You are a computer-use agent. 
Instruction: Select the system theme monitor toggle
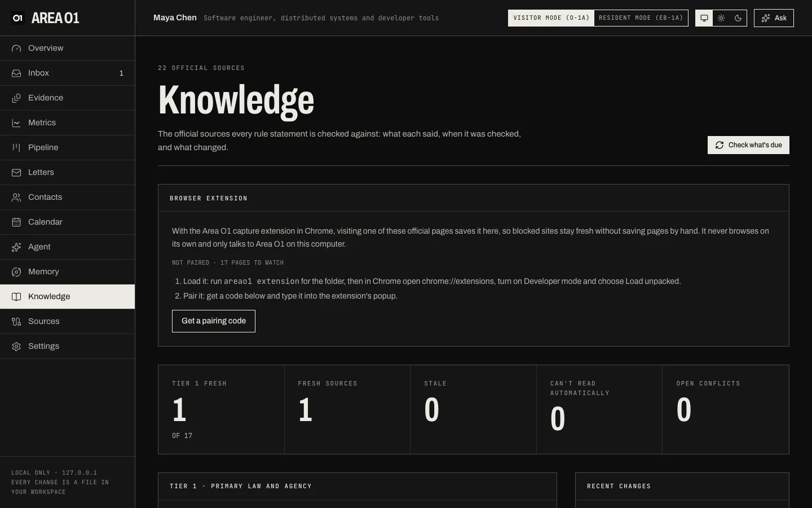(704, 18)
